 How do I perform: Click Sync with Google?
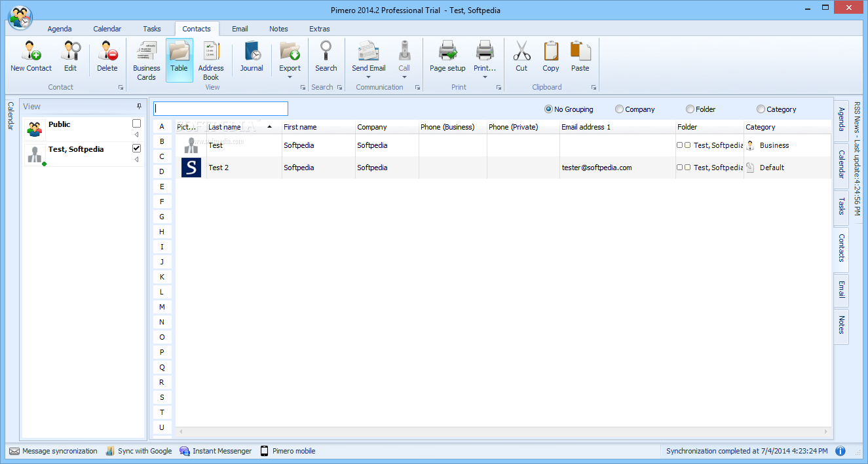point(138,451)
